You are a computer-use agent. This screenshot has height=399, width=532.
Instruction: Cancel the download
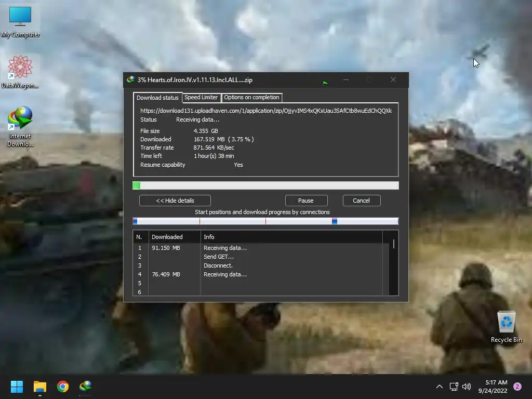[362, 201]
